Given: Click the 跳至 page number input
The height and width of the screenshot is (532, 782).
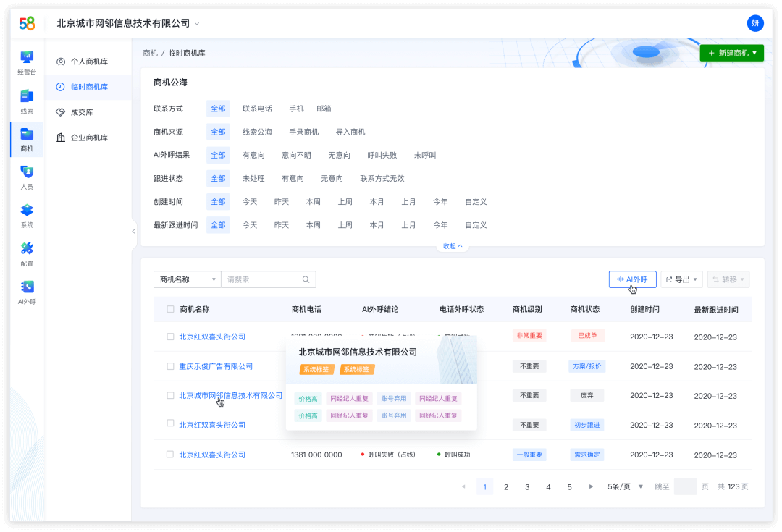Looking at the screenshot, I should coord(685,486).
